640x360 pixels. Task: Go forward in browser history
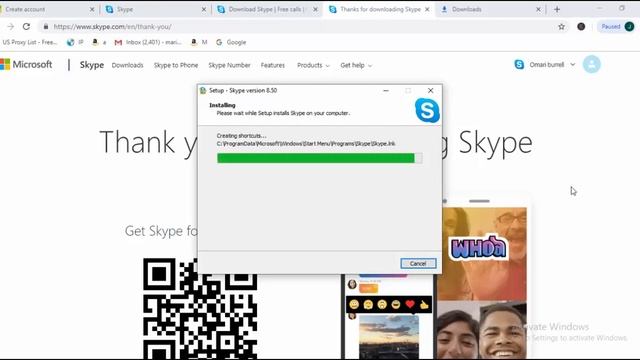pos(11,27)
